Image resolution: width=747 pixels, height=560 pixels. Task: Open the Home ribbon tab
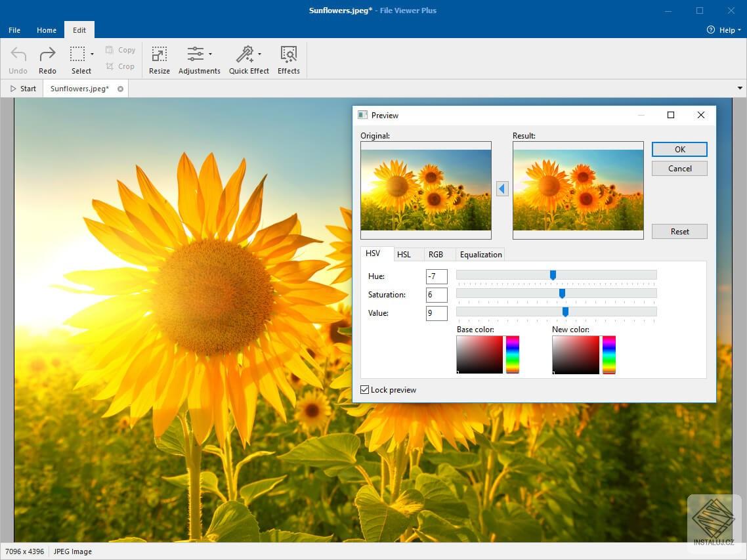(46, 30)
